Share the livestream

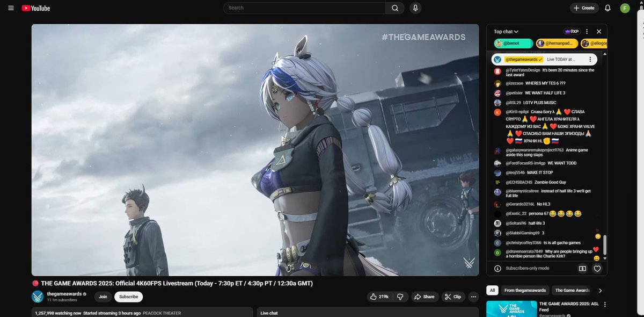pyautogui.click(x=424, y=297)
